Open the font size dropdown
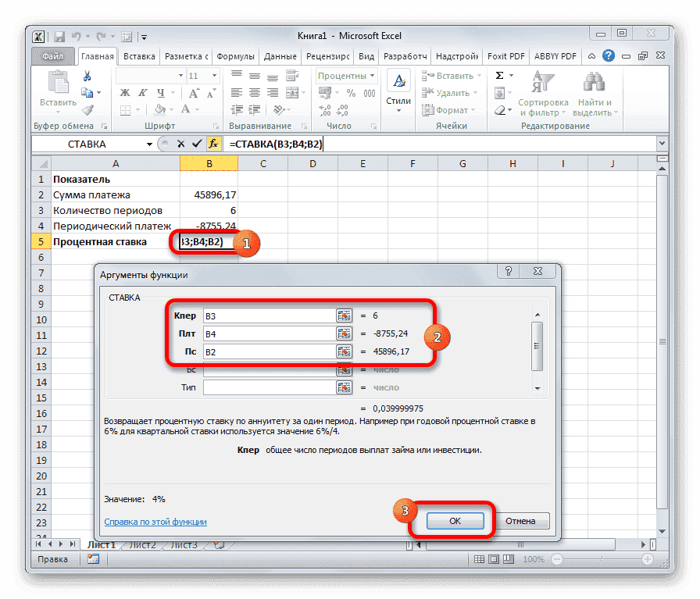The width and height of the screenshot is (700, 599). coord(211,76)
